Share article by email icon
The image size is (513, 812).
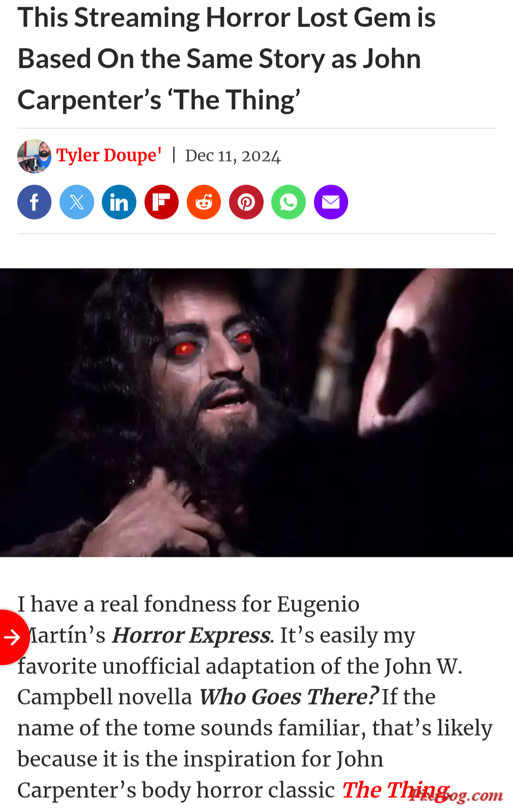331,202
